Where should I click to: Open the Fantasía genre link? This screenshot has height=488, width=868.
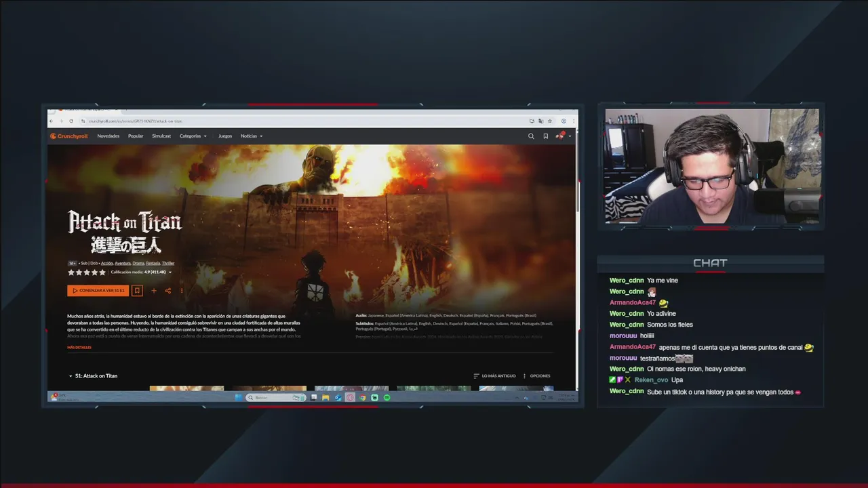pyautogui.click(x=153, y=263)
